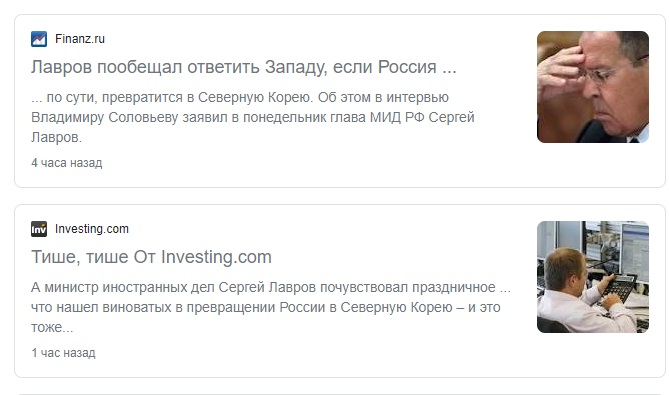Click the snippet line starting 'А министр иностранных дел'
The image size is (669, 395).
(x=271, y=288)
